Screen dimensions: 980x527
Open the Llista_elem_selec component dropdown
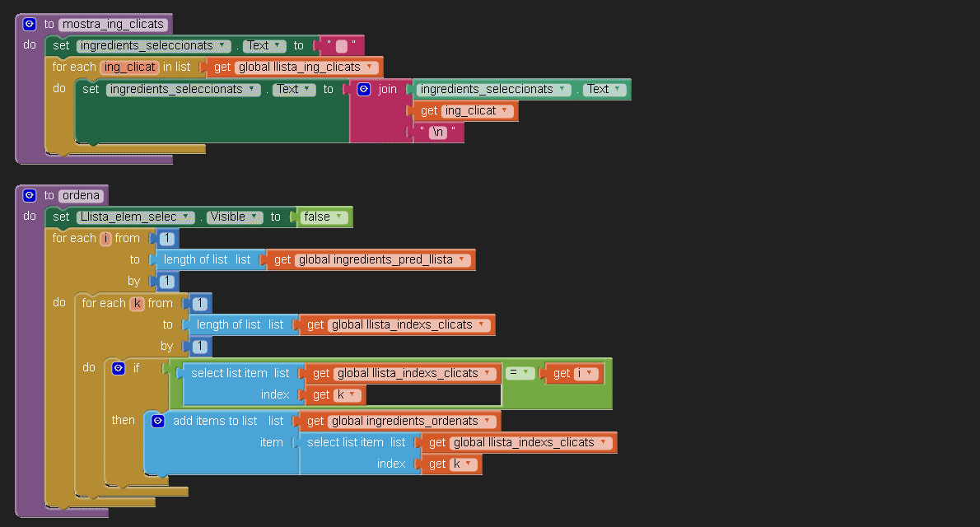pyautogui.click(x=187, y=217)
